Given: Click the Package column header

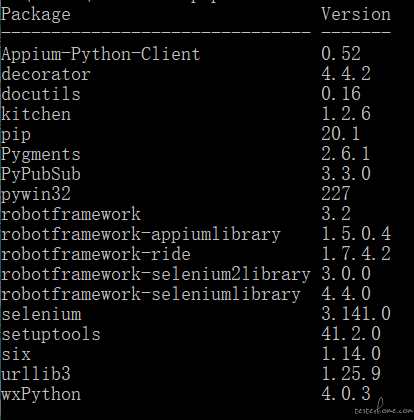Looking at the screenshot, I should [x=36, y=15].
